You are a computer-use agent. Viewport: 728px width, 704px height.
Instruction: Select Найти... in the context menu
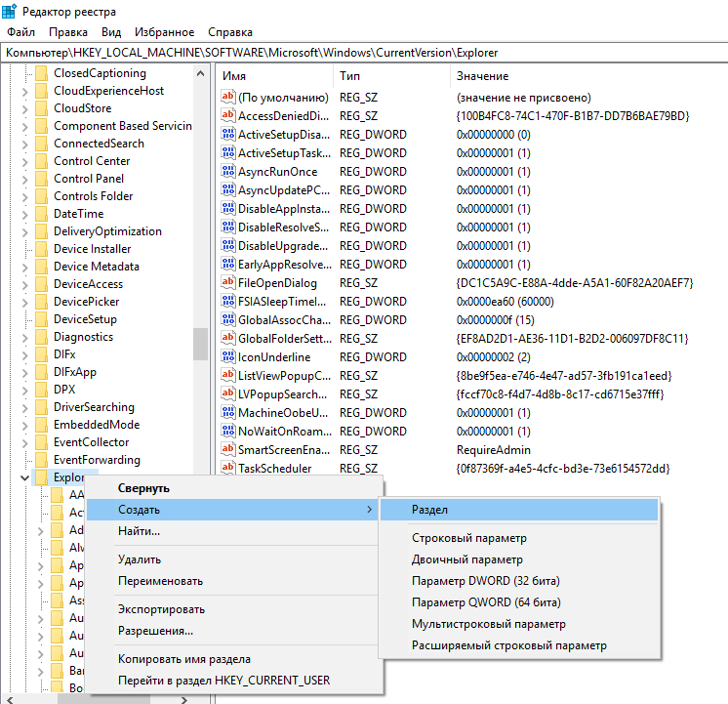pyautogui.click(x=234, y=531)
